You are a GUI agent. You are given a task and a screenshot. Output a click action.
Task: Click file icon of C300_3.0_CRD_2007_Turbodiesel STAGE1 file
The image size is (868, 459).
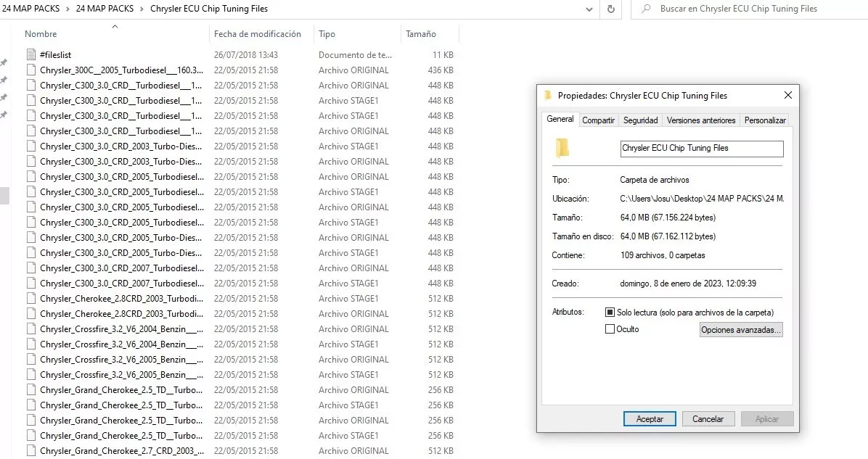pyautogui.click(x=31, y=283)
